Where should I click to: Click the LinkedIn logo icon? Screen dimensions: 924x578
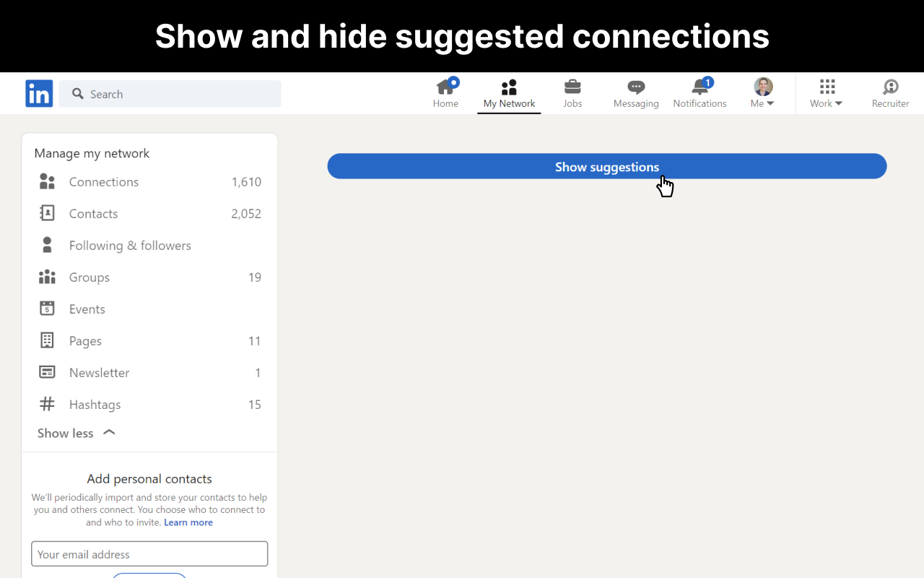39,93
